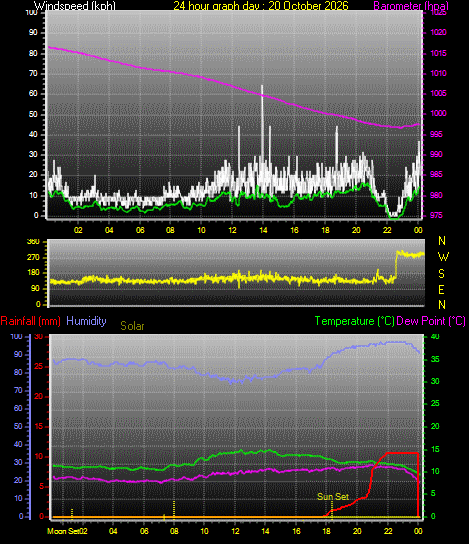Click the 'W' compass letter beside wind direction graph

click(443, 257)
